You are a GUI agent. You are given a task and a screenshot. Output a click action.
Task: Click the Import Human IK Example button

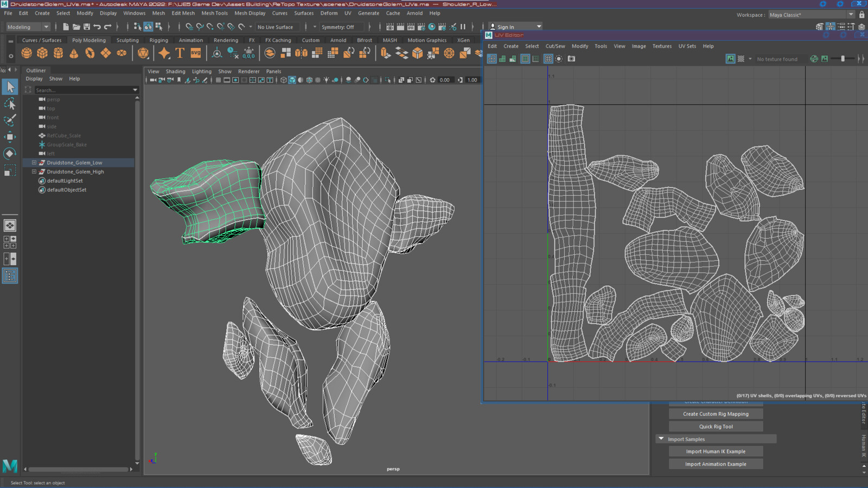tap(716, 452)
